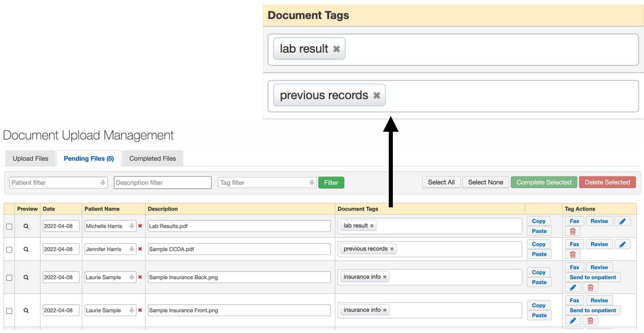This screenshot has height=333, width=644.
Task: Paste tags into Sample CCDA.pdf row
Action: (x=539, y=254)
